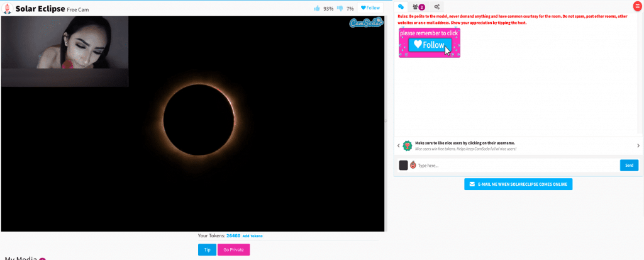
Task: Click the pink 'please remember to click Follow' banner
Action: [429, 42]
